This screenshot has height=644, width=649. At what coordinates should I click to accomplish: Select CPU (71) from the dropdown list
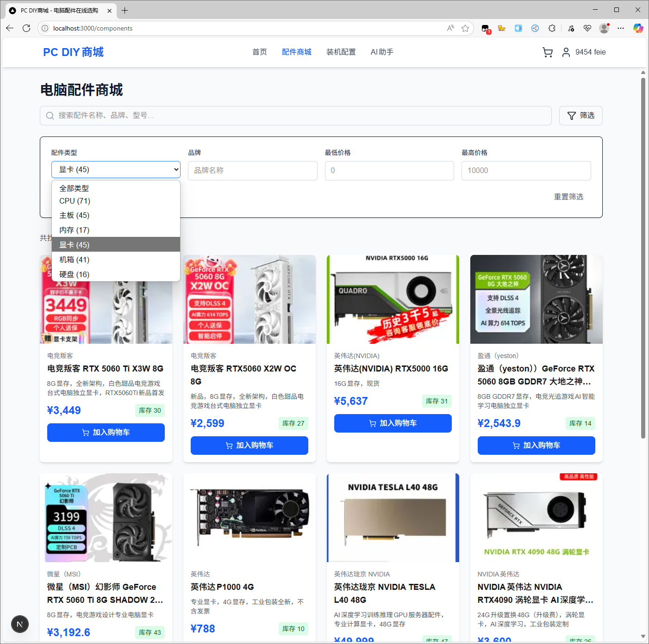coord(75,201)
